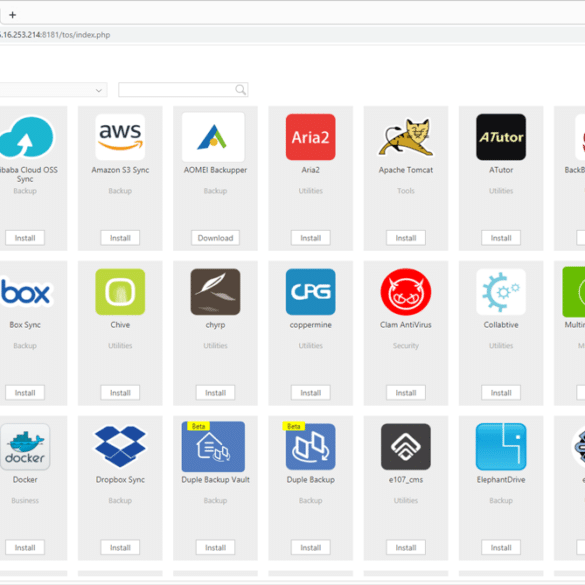Click the browser address bar URL
Screen dimensions: 585x585
(x=55, y=35)
